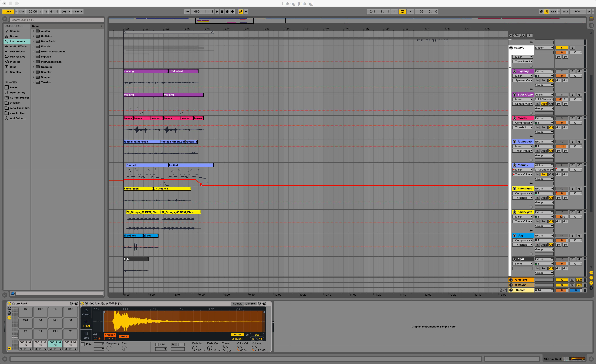Viewport: 596px width, 364px height.
Task: Enable the Simpler Filter checkbox
Action: coord(83,344)
